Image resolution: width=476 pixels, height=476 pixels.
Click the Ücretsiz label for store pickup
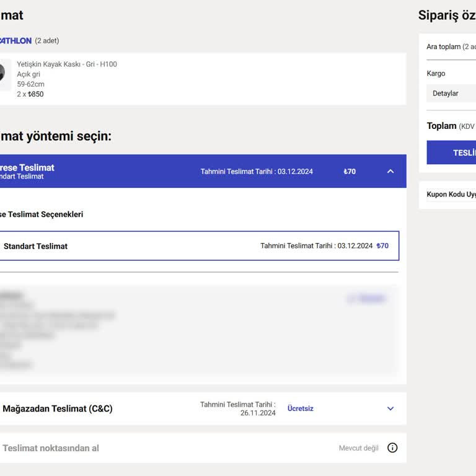pyautogui.click(x=301, y=409)
